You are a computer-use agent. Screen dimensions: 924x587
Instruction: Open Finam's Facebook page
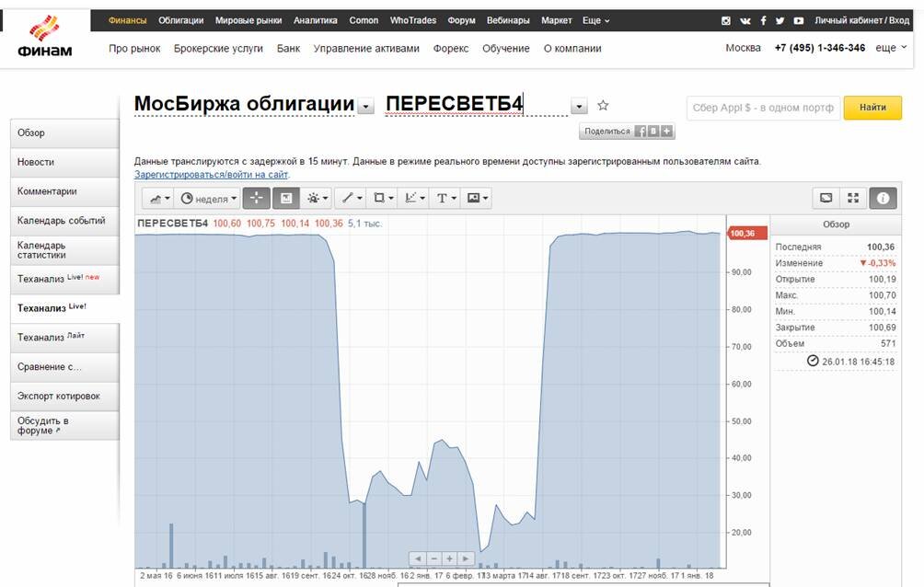pyautogui.click(x=763, y=20)
